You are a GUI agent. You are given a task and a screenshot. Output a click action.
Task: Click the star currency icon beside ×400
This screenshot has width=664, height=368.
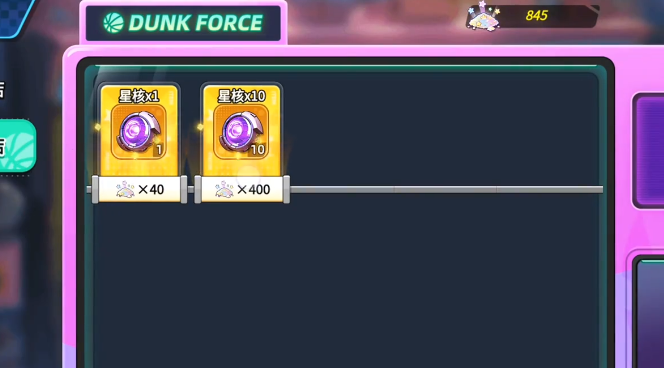[224, 189]
